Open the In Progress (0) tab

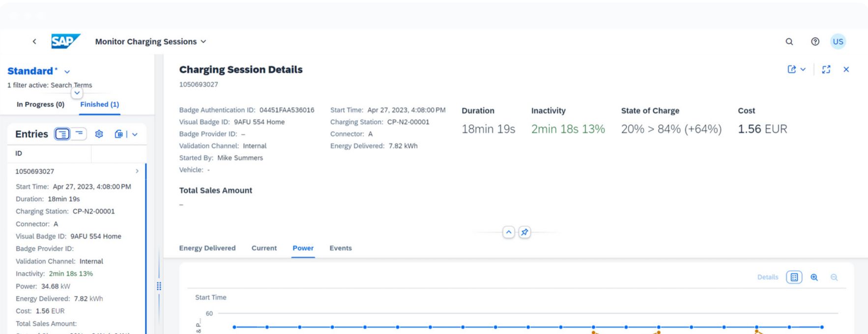click(x=40, y=104)
